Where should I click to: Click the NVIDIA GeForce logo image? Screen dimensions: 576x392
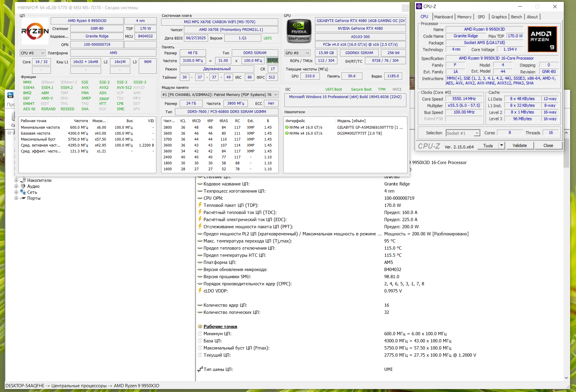click(x=299, y=32)
